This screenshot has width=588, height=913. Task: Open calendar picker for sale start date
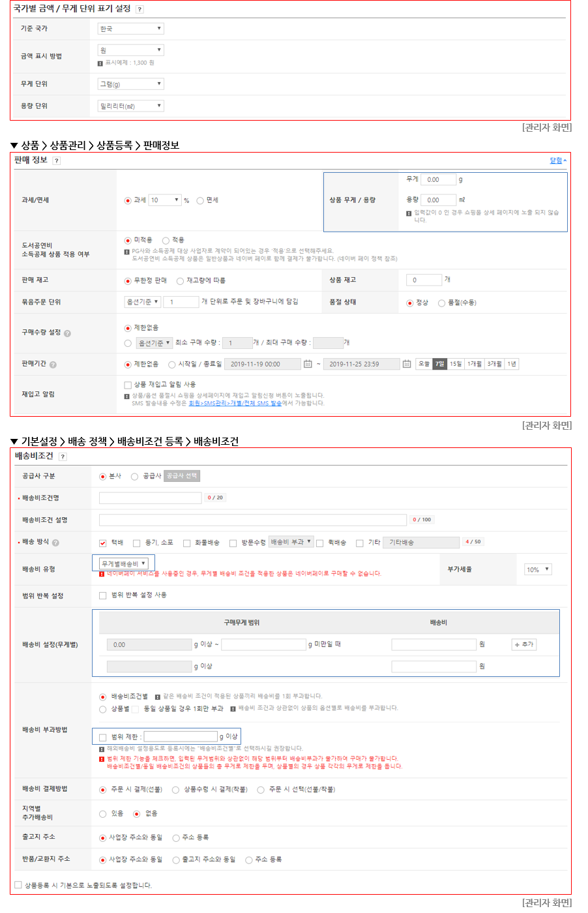pyautogui.click(x=308, y=364)
